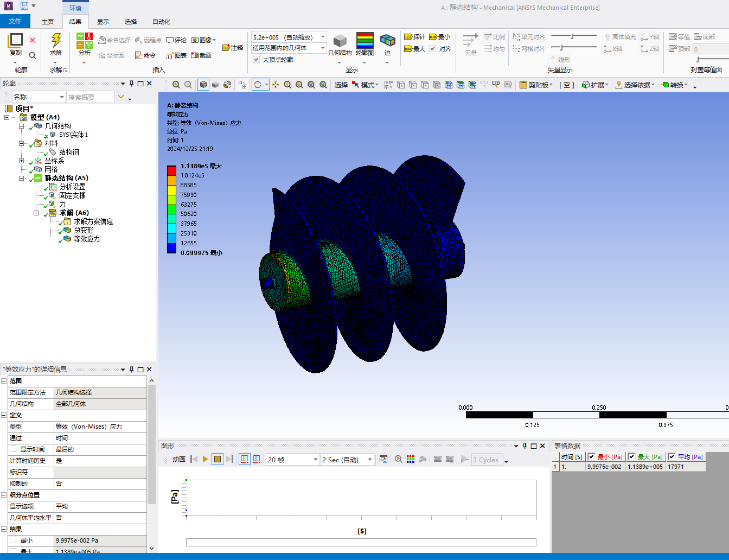Click the magnifier search icon in ribbon
Viewport: 729px width, 560px height.
pyautogui.click(x=33, y=55)
